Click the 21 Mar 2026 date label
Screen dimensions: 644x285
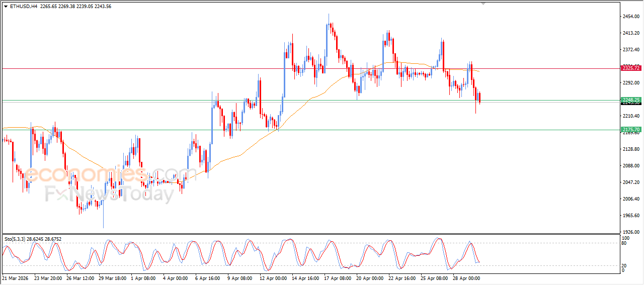tap(16, 277)
